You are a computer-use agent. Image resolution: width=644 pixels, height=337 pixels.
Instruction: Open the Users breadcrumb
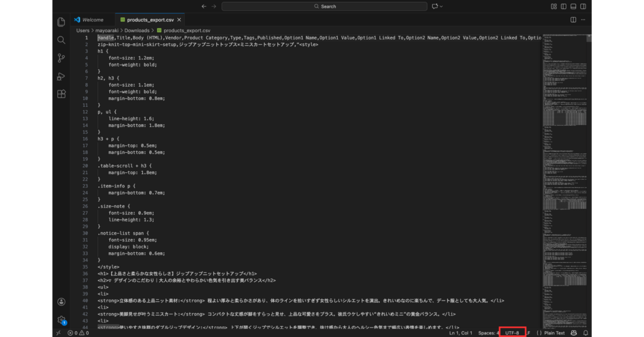pos(82,30)
